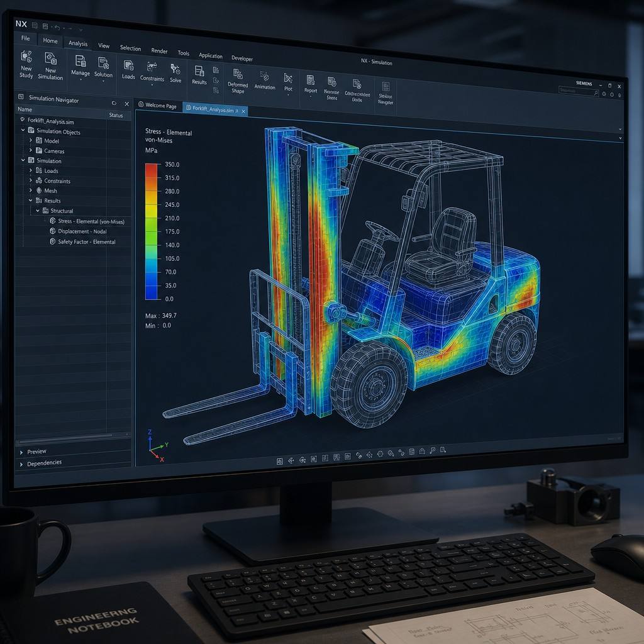This screenshot has width=644, height=644.
Task: Select the Displacement - Nodal result
Action: tap(82, 231)
